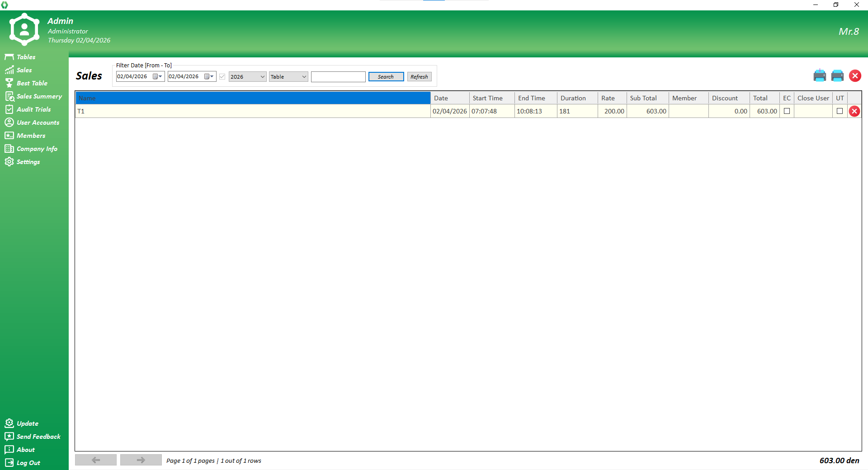Click the first blue printer icon
Viewport: 868px width, 470px height.
point(819,75)
